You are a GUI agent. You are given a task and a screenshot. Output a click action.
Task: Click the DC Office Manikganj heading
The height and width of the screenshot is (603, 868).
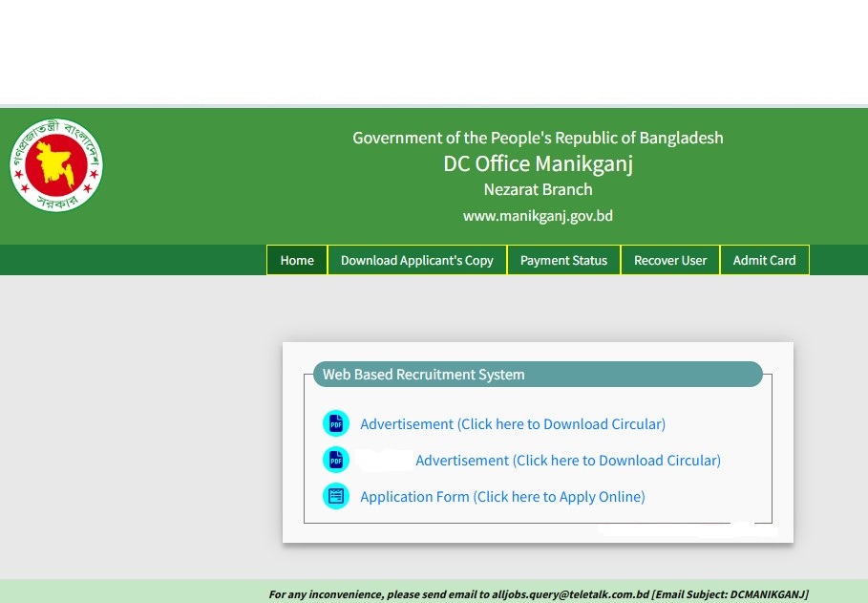tap(538, 163)
